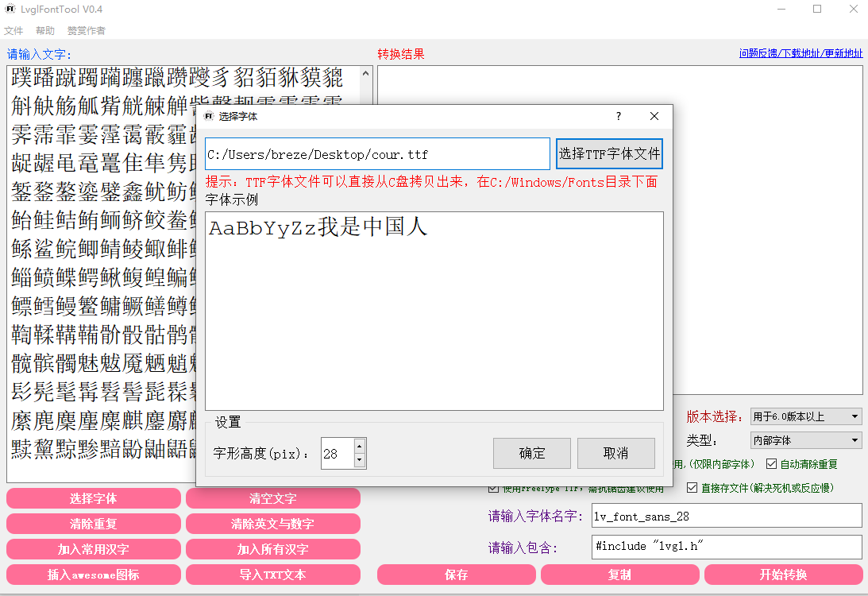Uncheck the direct file save option
868x596 pixels.
(x=692, y=487)
